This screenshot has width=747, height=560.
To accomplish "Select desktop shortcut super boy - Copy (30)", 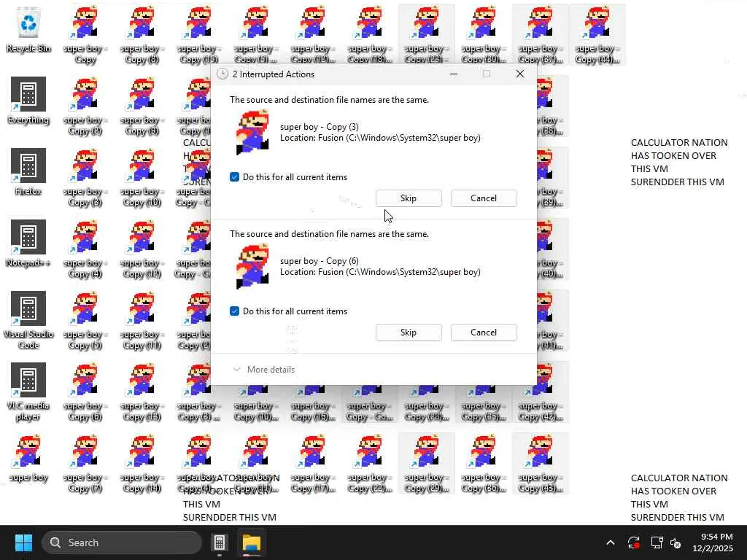I will point(484,35).
